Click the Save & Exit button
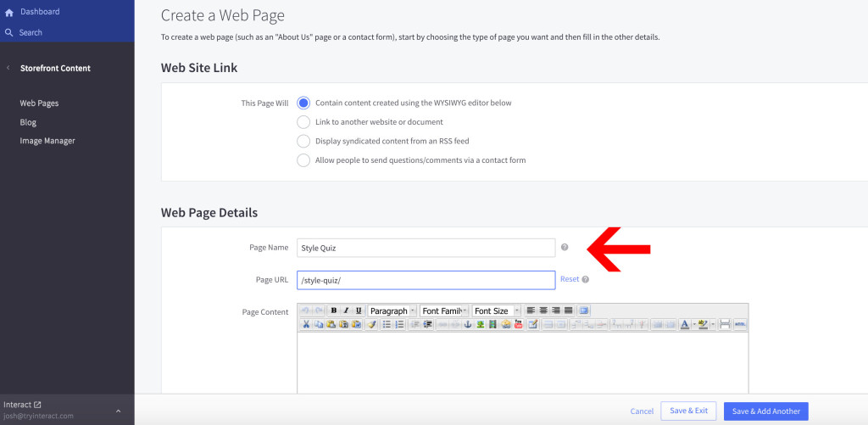The height and width of the screenshot is (425, 868). 688,411
